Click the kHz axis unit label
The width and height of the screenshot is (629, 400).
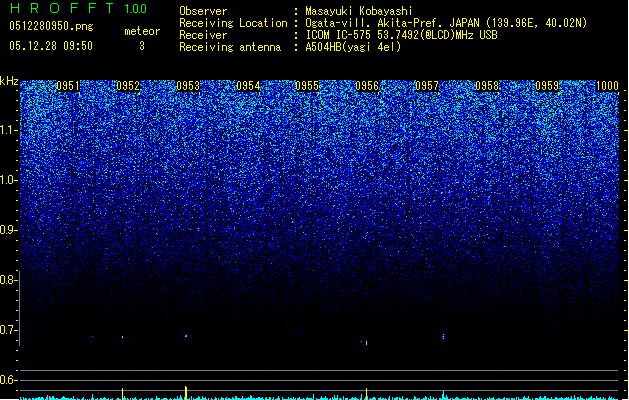(9, 81)
